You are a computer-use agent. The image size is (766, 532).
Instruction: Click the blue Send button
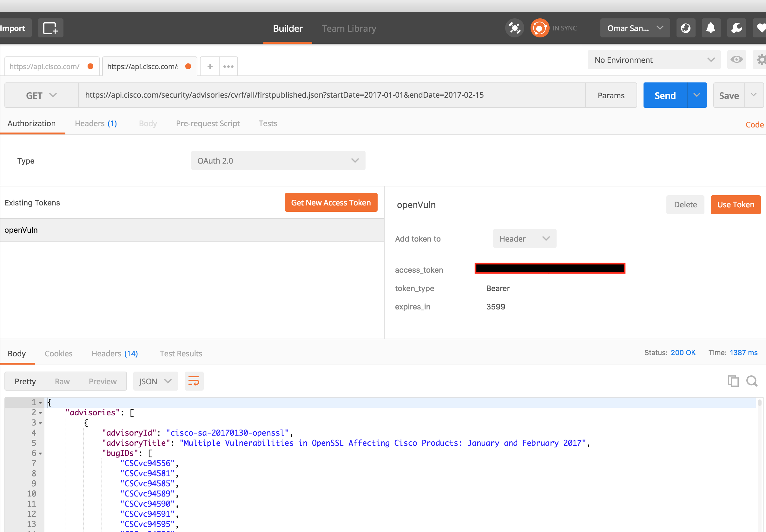(x=665, y=95)
